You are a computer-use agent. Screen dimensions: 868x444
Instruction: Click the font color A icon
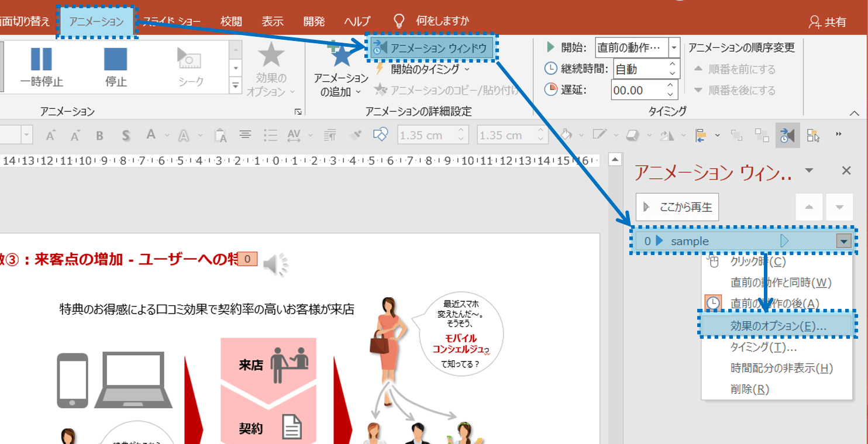[151, 135]
